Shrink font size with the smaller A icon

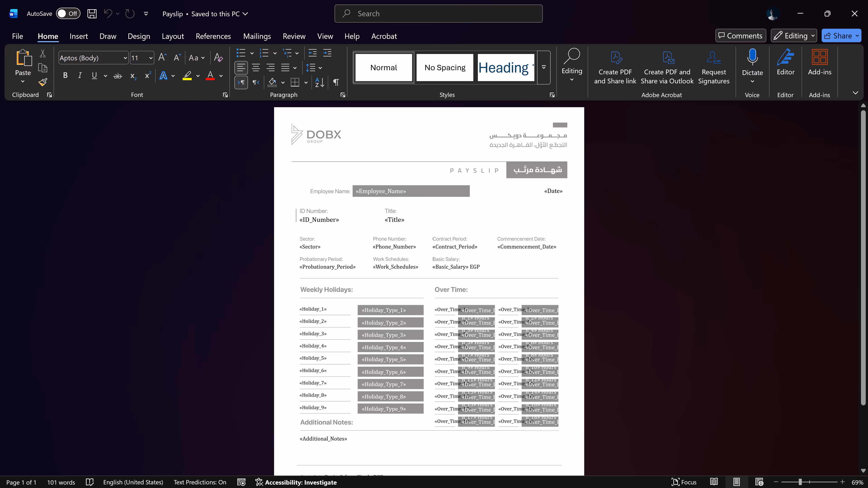click(x=177, y=58)
